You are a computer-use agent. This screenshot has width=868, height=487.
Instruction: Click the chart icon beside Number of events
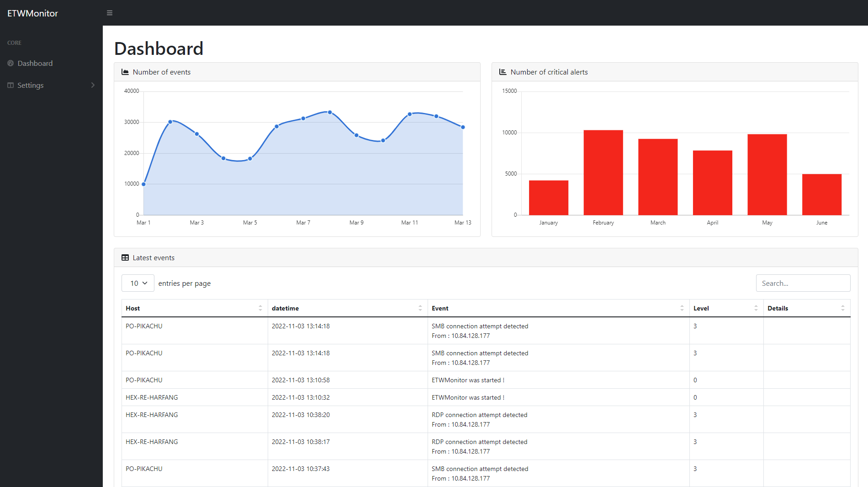pyautogui.click(x=125, y=72)
